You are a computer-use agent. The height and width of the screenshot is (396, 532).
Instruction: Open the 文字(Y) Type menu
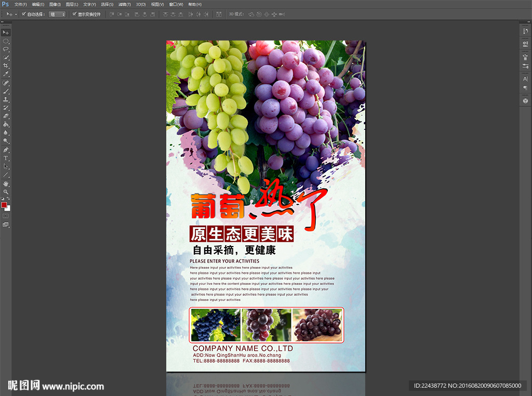(89, 4)
